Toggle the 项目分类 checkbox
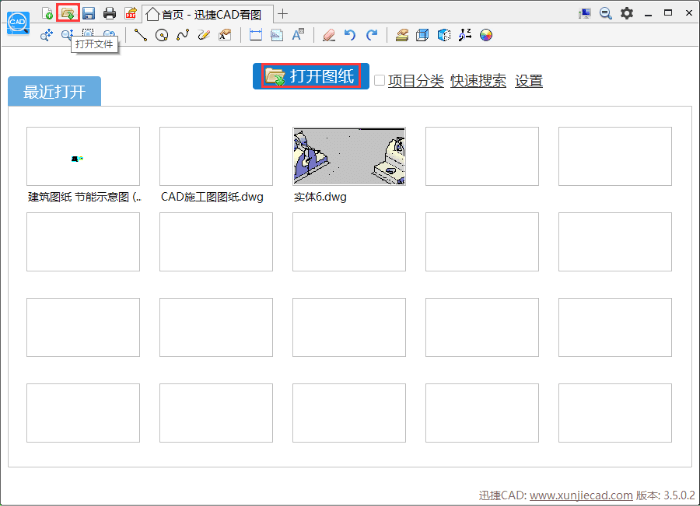 379,80
